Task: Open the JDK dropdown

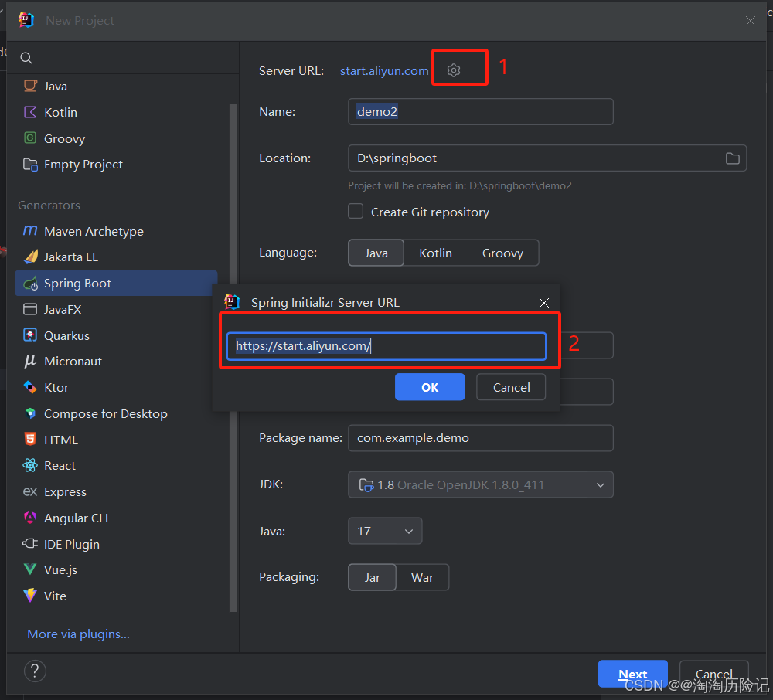Action: click(481, 484)
